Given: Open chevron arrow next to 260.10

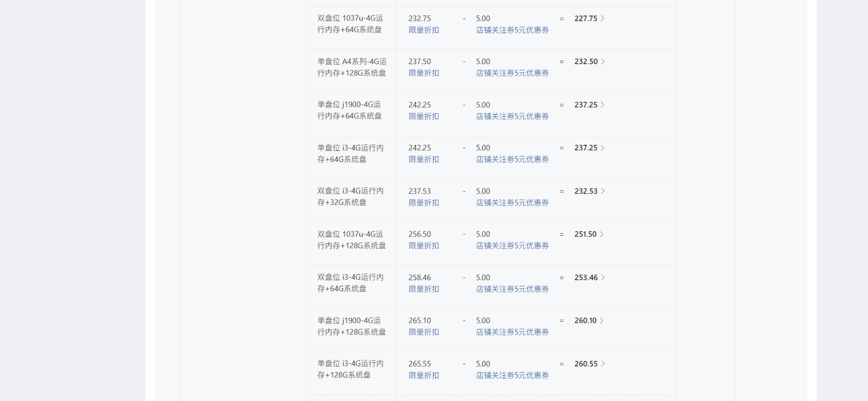Looking at the screenshot, I should click(x=602, y=320).
